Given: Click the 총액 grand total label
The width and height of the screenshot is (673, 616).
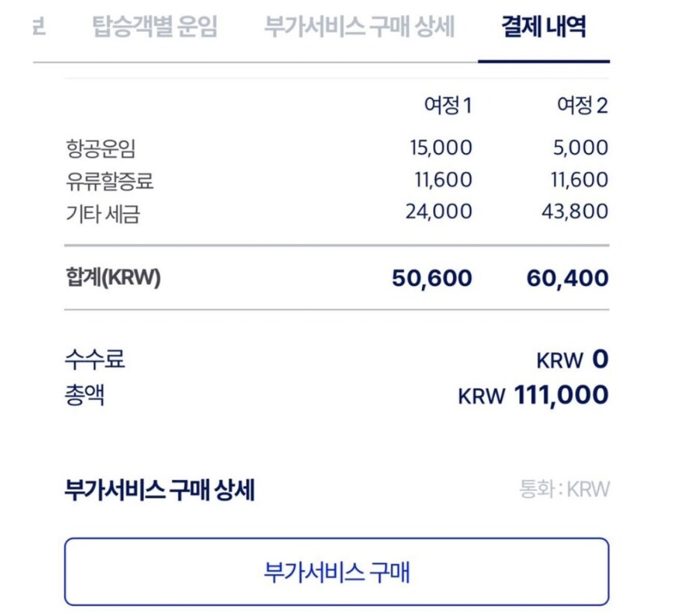Looking at the screenshot, I should tap(84, 394).
